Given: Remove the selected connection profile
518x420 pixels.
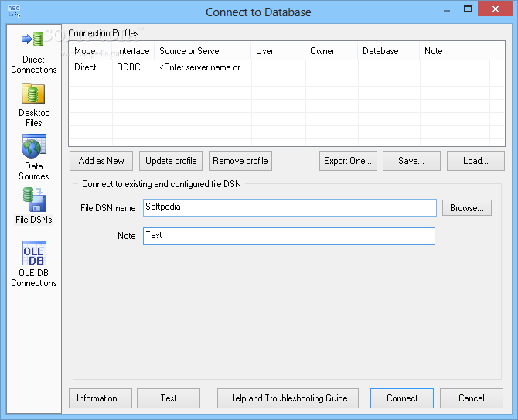Looking at the screenshot, I should click(240, 161).
